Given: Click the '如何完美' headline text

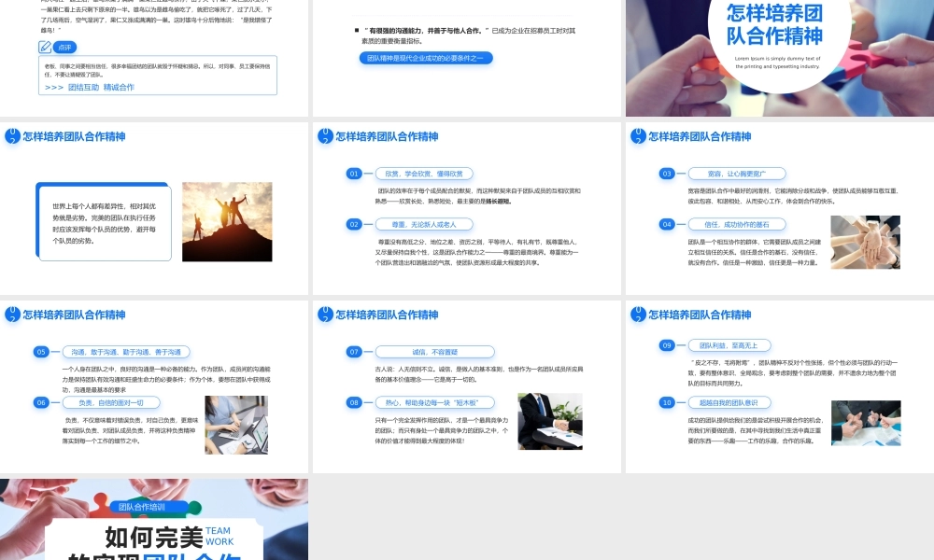Looking at the screenshot, I should click(154, 537).
